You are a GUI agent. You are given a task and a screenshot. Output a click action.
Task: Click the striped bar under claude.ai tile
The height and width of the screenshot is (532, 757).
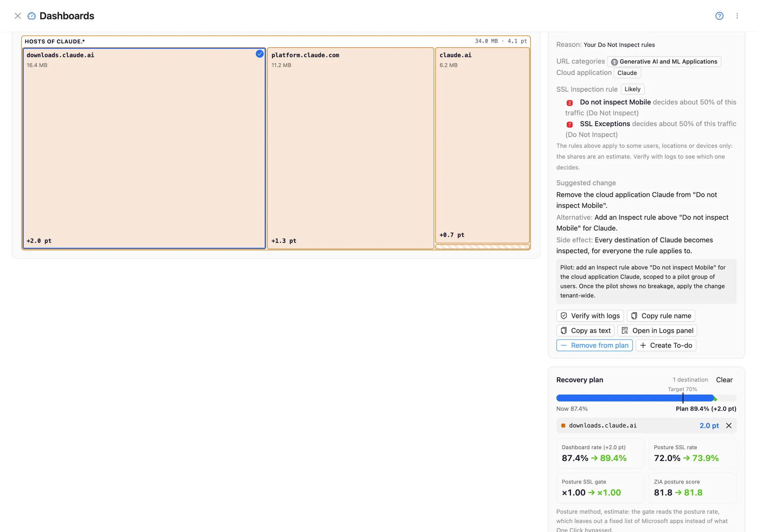click(482, 247)
